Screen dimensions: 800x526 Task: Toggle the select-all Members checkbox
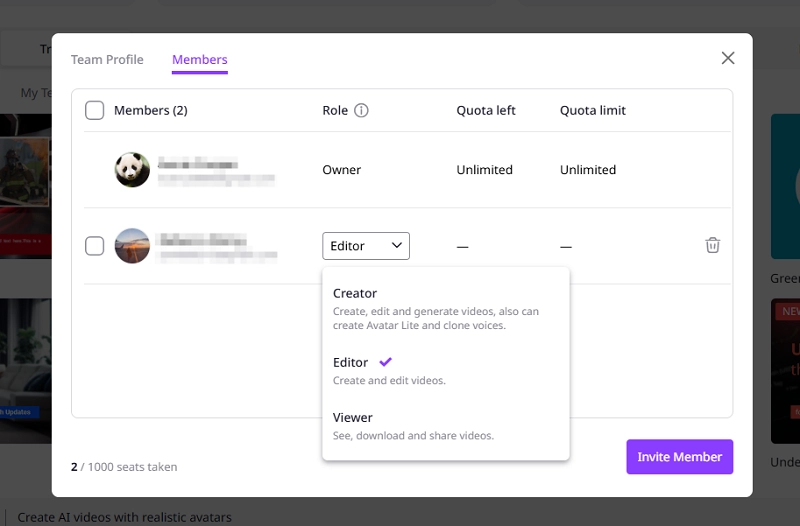pyautogui.click(x=95, y=111)
